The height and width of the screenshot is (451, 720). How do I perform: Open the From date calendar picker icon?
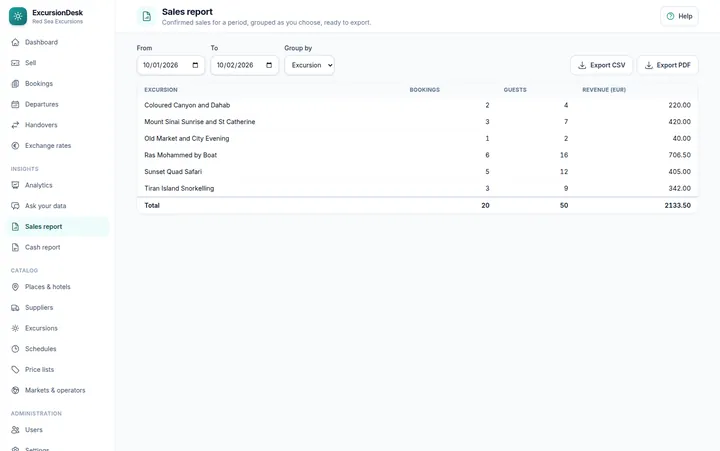pos(195,65)
